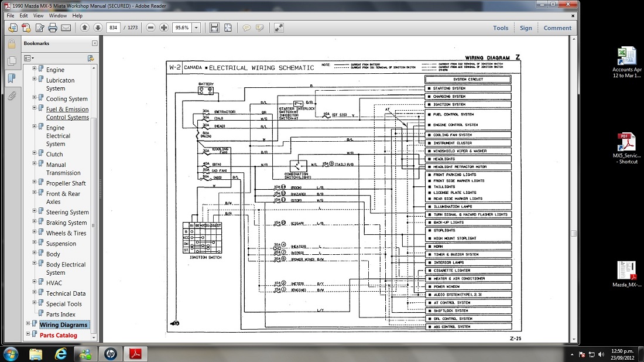The image size is (644, 362).
Task: Expand the Engine bookmark
Action: [35, 69]
